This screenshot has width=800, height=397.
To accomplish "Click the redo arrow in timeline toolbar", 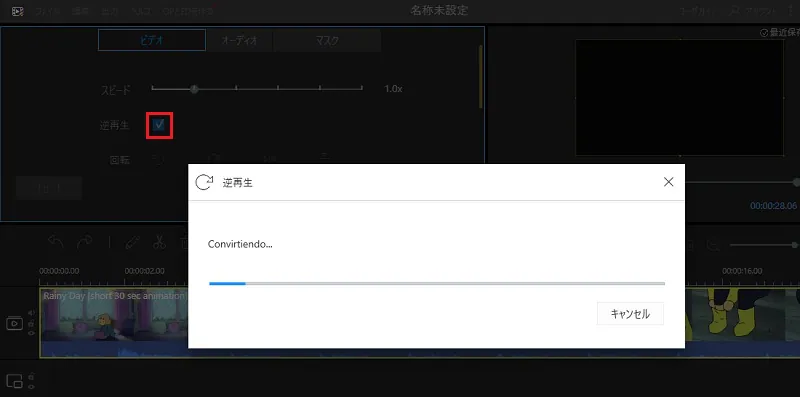I will (x=85, y=242).
